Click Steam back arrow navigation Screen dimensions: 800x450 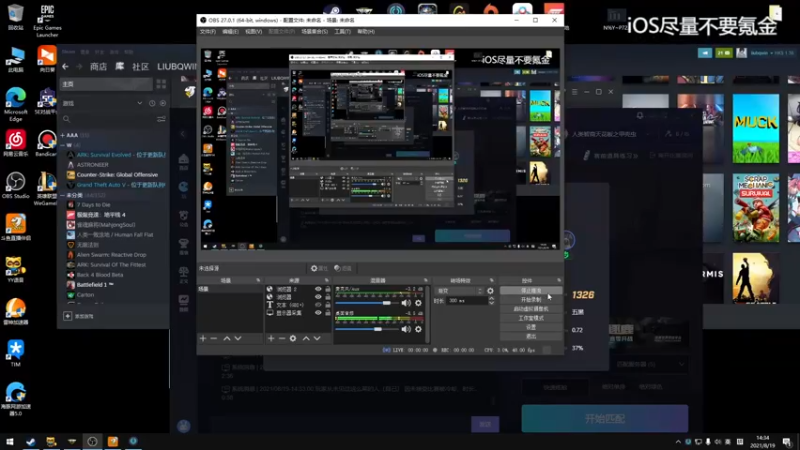coord(65,66)
